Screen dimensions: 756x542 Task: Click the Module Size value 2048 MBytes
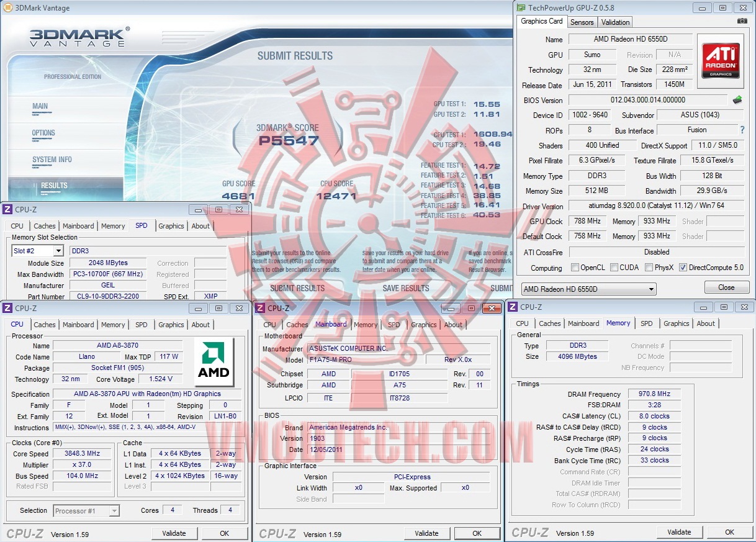(107, 263)
